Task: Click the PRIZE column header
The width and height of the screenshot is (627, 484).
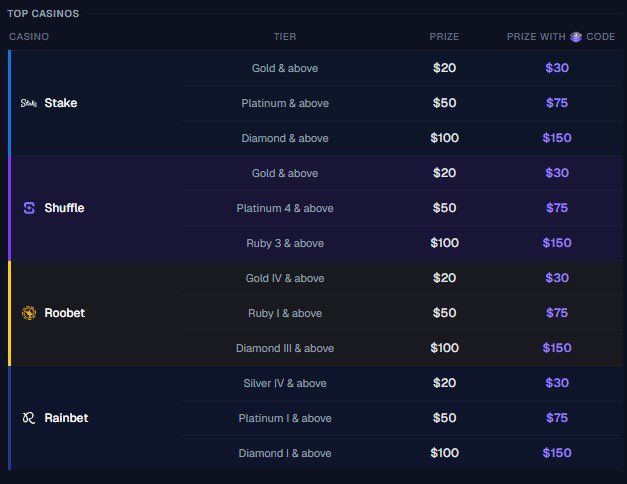Action: click(444, 37)
